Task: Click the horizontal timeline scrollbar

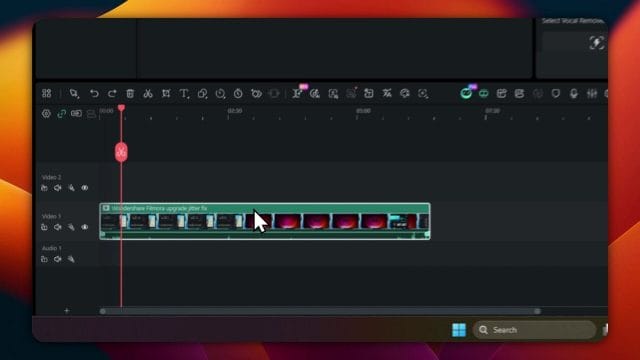Action: coord(320,311)
